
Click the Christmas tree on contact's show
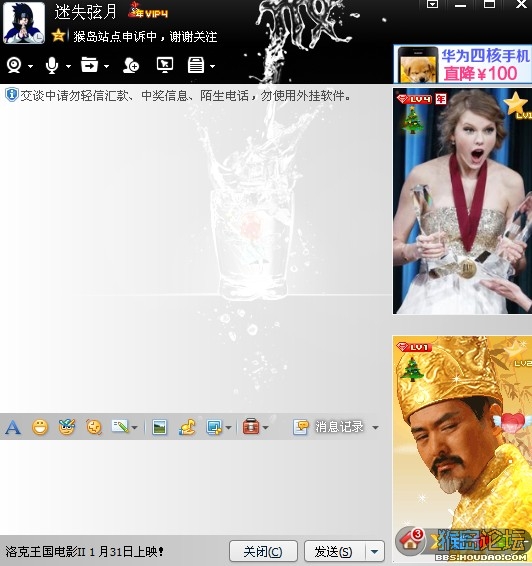pyautogui.click(x=412, y=121)
